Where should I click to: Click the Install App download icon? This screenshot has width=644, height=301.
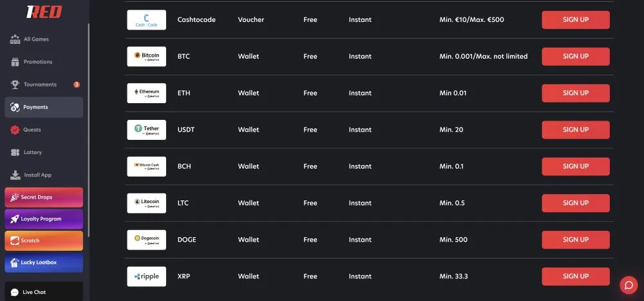tap(15, 175)
